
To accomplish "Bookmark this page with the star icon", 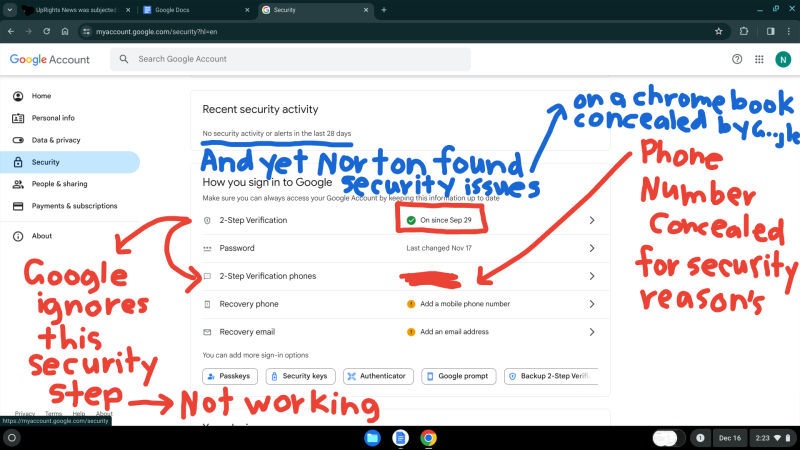I will [x=718, y=32].
